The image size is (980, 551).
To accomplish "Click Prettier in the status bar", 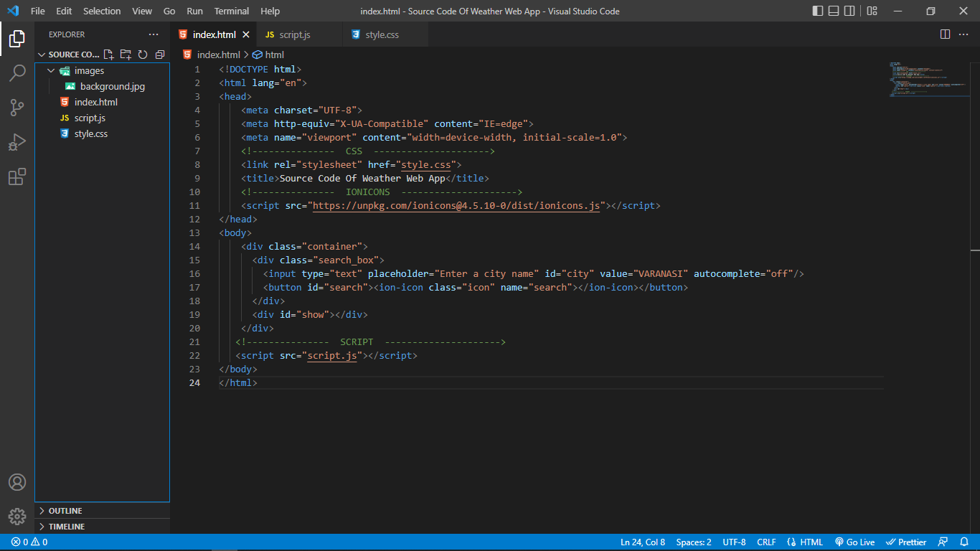I will click(x=906, y=542).
